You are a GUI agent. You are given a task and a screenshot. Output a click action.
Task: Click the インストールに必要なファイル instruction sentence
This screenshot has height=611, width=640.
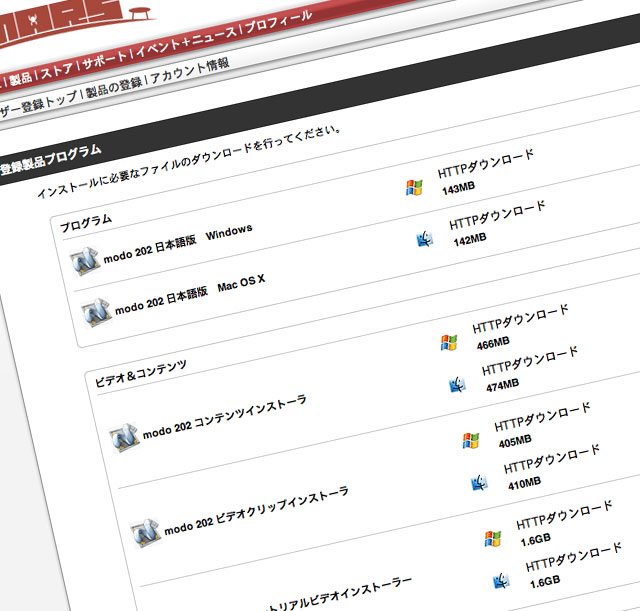tap(189, 162)
